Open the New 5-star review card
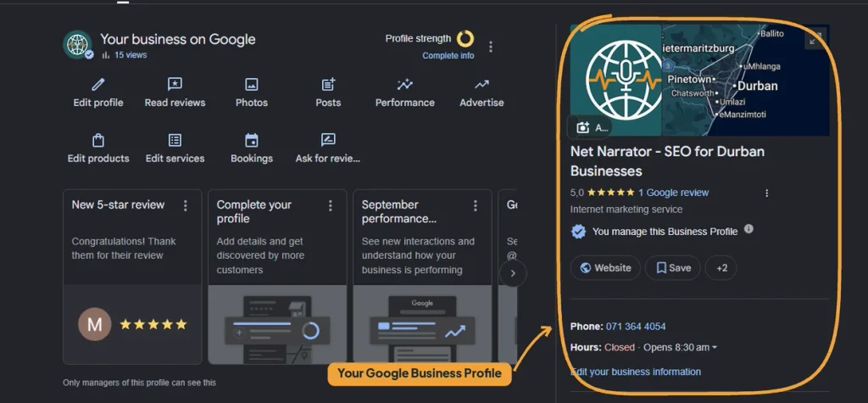 132,277
